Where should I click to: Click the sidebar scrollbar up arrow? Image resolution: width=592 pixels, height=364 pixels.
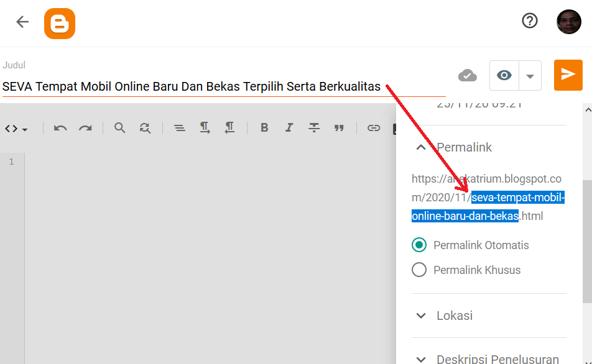coord(588,110)
